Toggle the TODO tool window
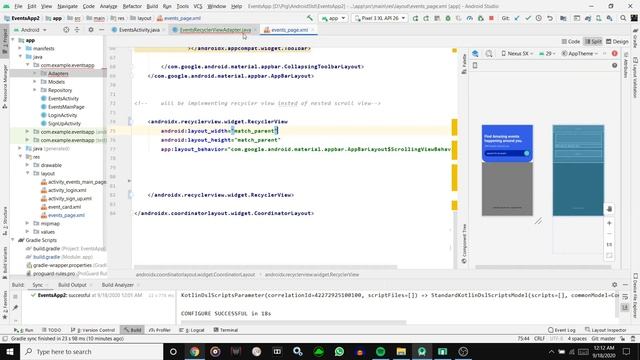640x360 pixels. click(51, 330)
